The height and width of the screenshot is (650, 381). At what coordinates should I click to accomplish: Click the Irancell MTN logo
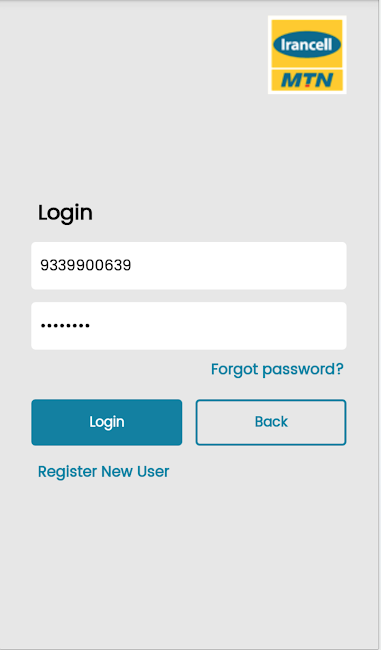[307, 55]
